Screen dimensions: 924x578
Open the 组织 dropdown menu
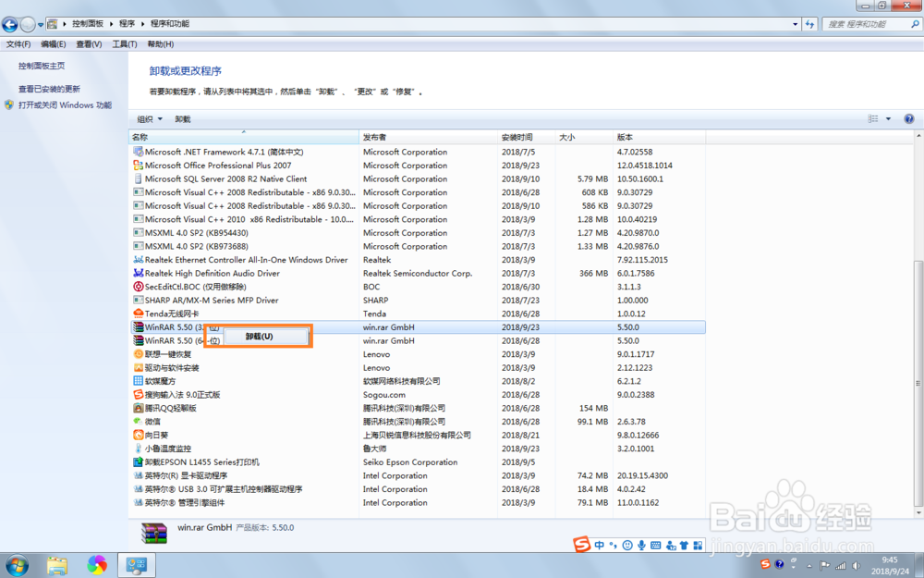(x=150, y=119)
